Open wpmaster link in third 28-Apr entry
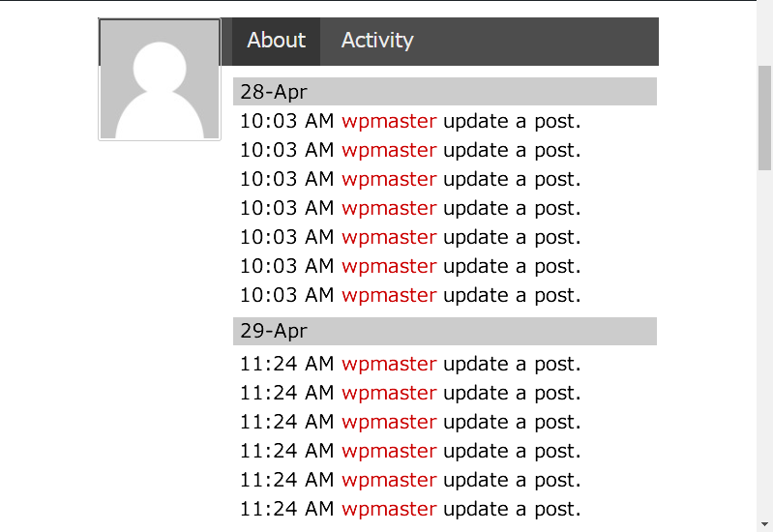773x532 pixels. pyautogui.click(x=389, y=180)
